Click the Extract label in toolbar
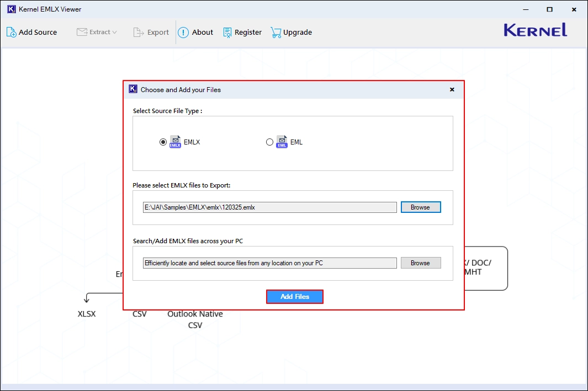This screenshot has height=391, width=588. coord(100,32)
